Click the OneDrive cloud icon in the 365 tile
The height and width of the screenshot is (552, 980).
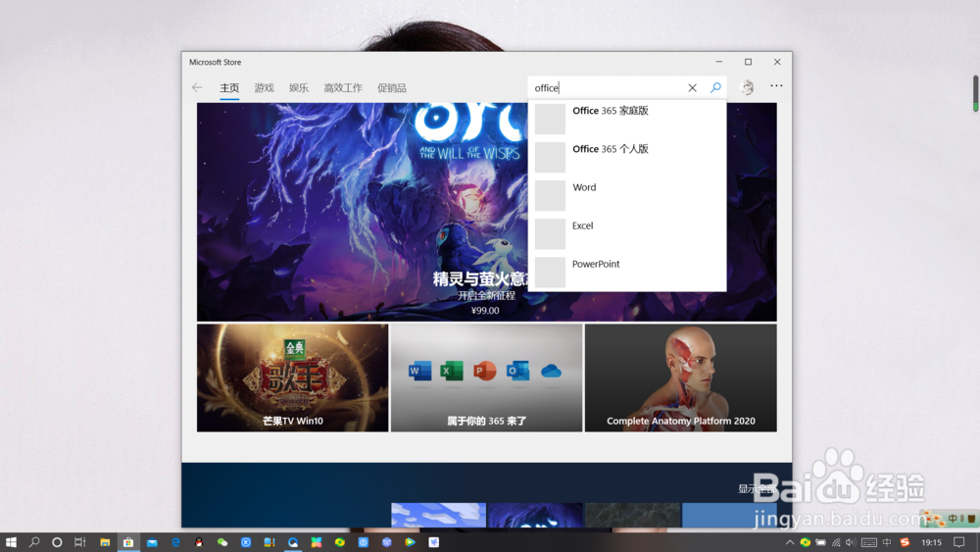point(551,372)
